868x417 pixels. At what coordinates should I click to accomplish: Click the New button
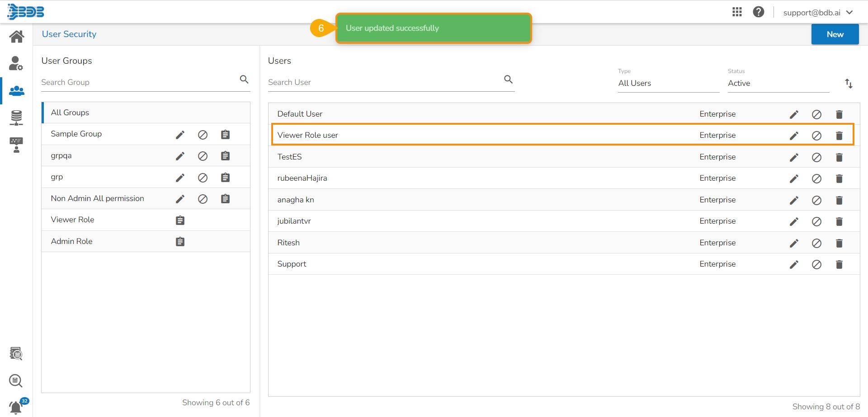835,34
